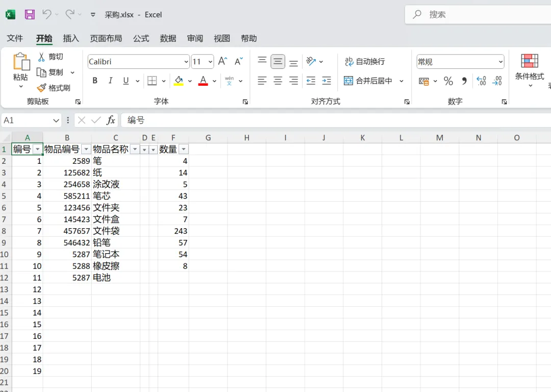The height and width of the screenshot is (392, 551).
Task: Toggle Underline formatting
Action: tap(126, 81)
